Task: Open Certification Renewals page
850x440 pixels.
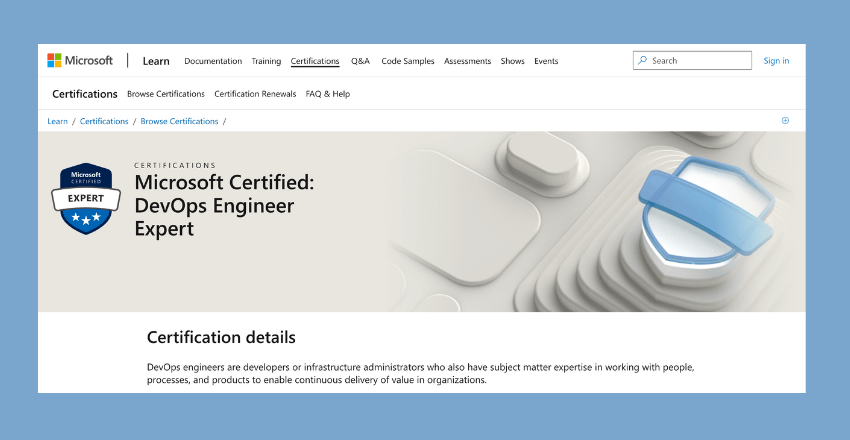Action: [x=255, y=94]
